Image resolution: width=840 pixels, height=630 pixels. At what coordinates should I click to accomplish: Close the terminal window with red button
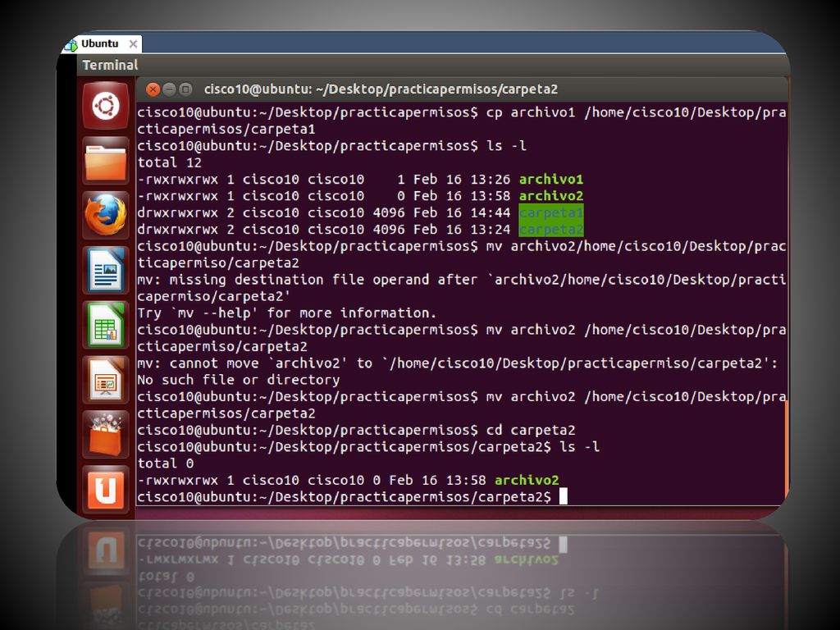pos(153,89)
